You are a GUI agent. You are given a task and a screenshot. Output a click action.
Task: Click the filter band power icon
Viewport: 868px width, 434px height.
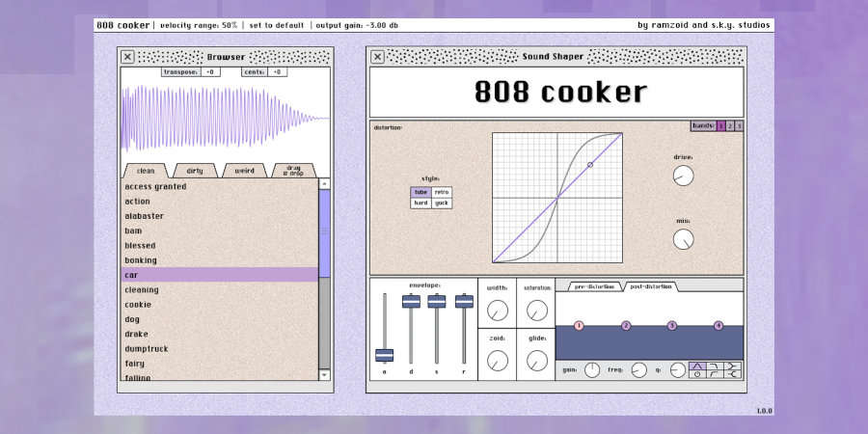tap(696, 374)
